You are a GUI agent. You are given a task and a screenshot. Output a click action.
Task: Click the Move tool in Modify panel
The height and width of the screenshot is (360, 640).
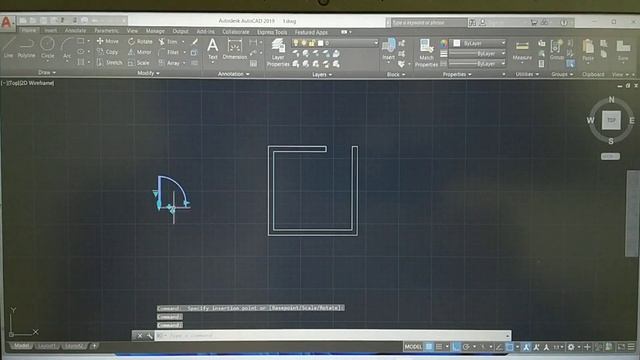coord(108,41)
